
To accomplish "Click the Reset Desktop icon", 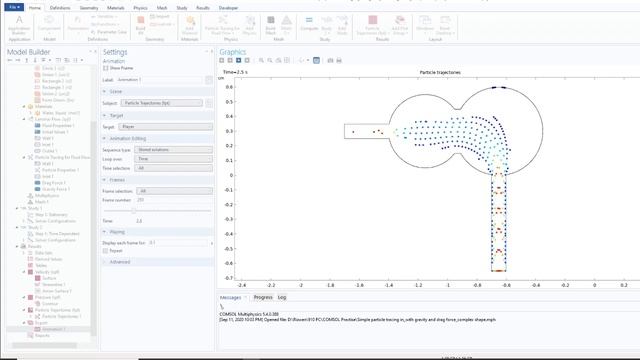I will point(445,25).
